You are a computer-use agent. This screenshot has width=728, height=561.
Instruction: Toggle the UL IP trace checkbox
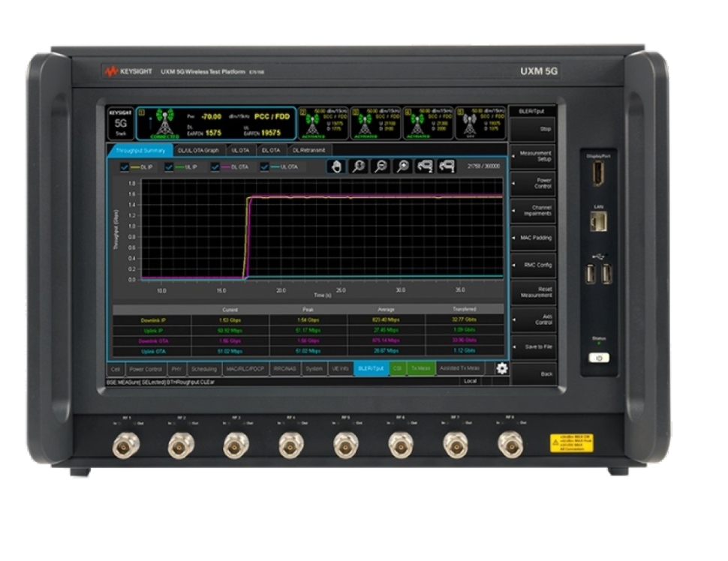coord(169,167)
